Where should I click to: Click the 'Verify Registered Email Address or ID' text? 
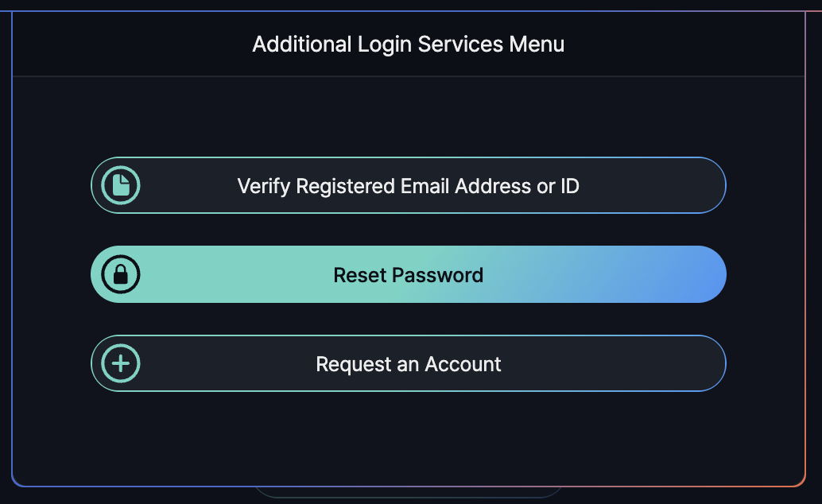pyautogui.click(x=409, y=186)
